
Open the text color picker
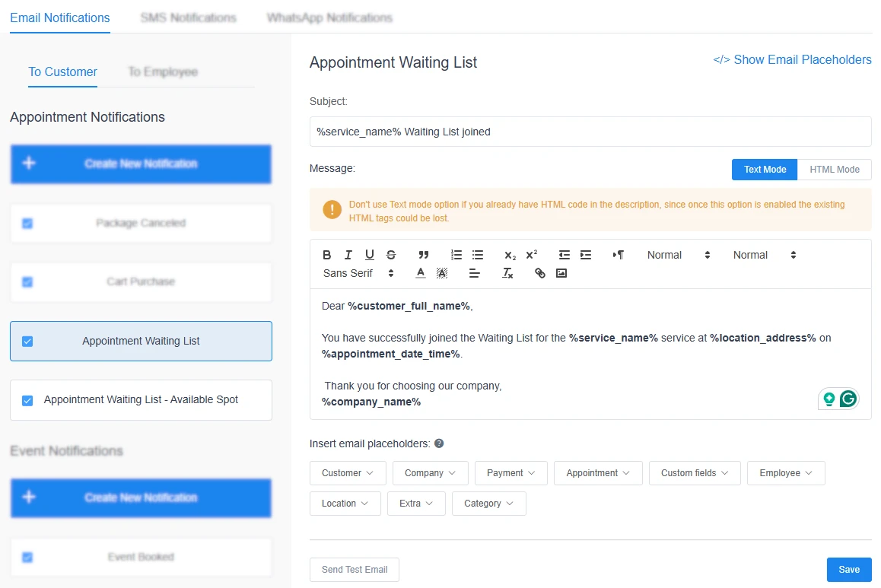tap(420, 272)
